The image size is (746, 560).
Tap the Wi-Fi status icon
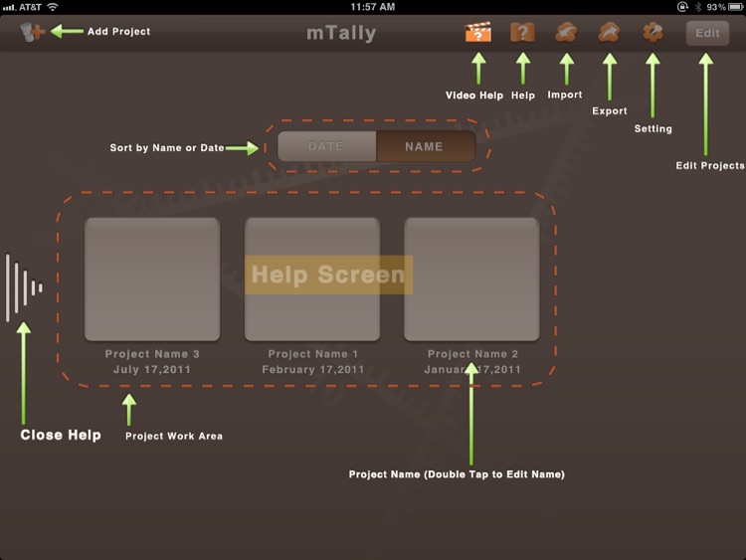pos(53,7)
